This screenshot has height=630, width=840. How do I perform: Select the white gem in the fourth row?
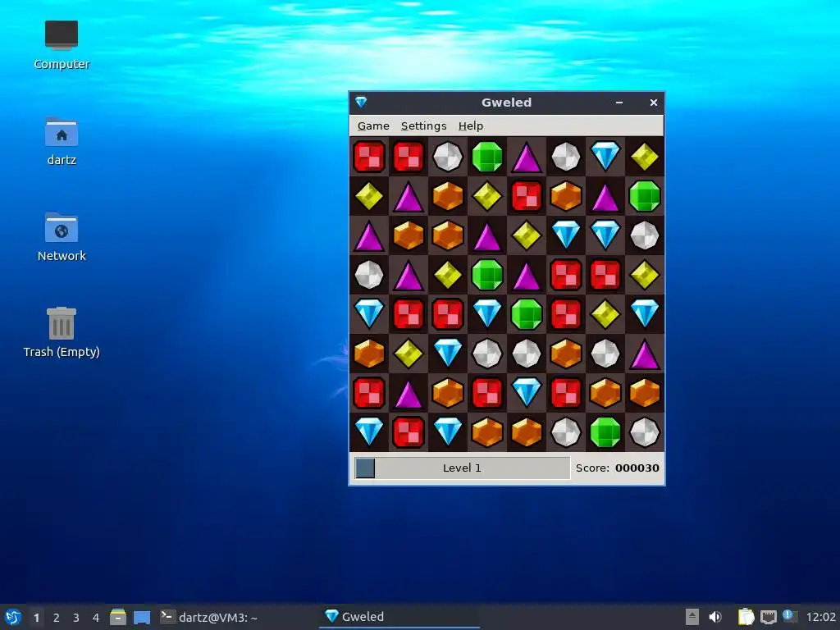pos(369,275)
